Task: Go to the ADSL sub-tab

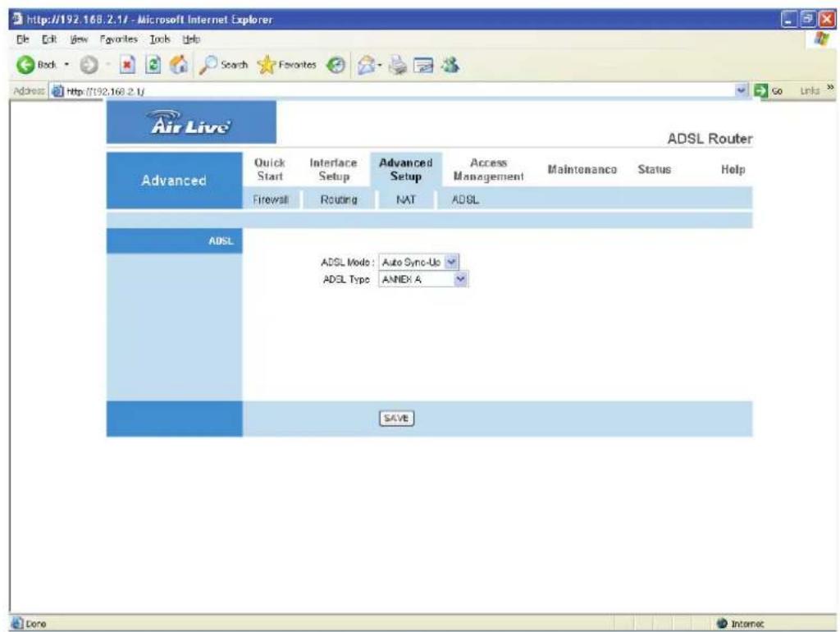Action: (x=465, y=199)
